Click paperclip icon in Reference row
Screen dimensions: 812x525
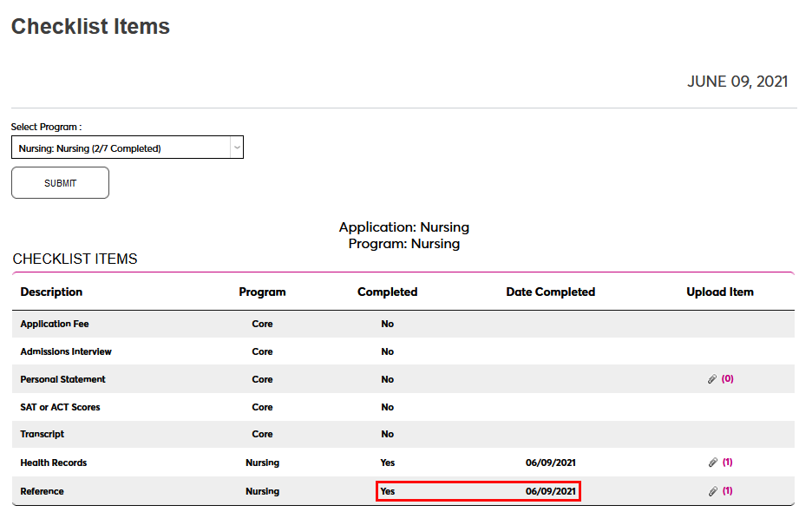click(x=712, y=491)
